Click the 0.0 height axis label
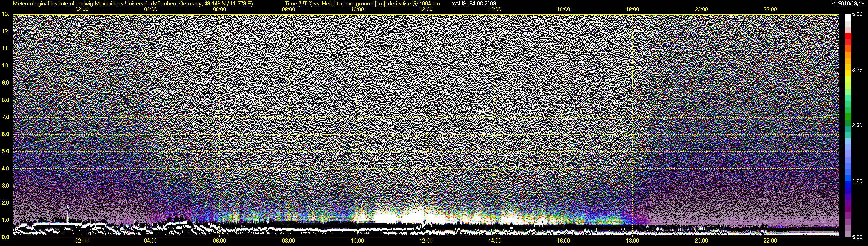The width and height of the screenshot is (868, 246). 5,237
